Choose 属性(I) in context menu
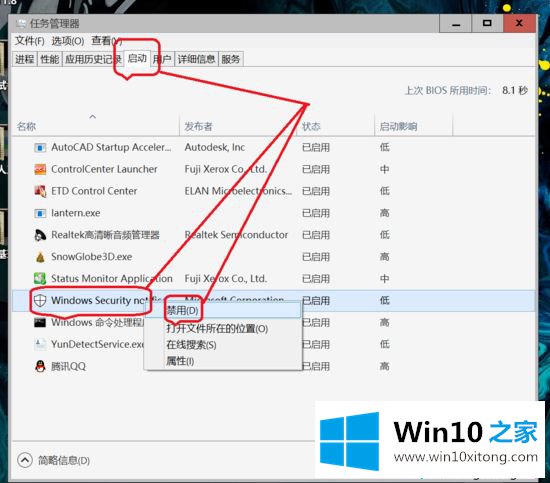 (x=223, y=361)
